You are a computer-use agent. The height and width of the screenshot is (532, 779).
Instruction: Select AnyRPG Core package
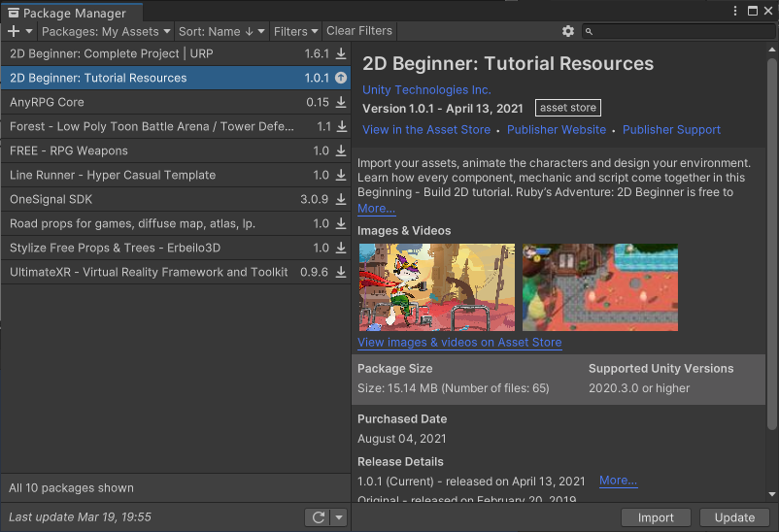tap(176, 102)
